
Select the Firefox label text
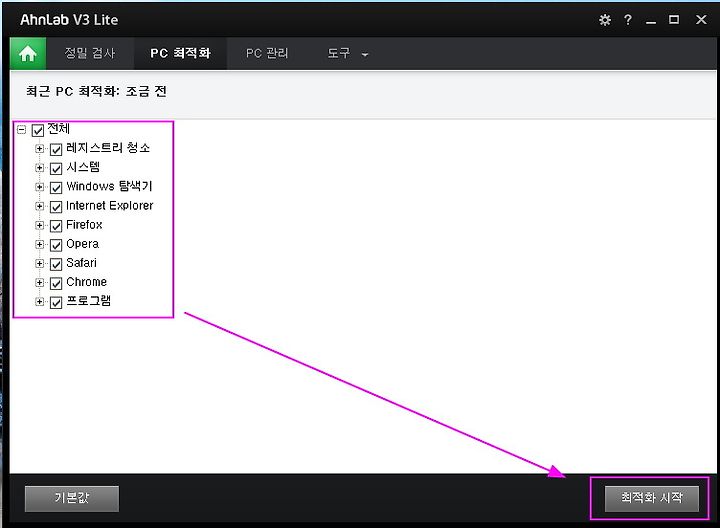[84, 225]
